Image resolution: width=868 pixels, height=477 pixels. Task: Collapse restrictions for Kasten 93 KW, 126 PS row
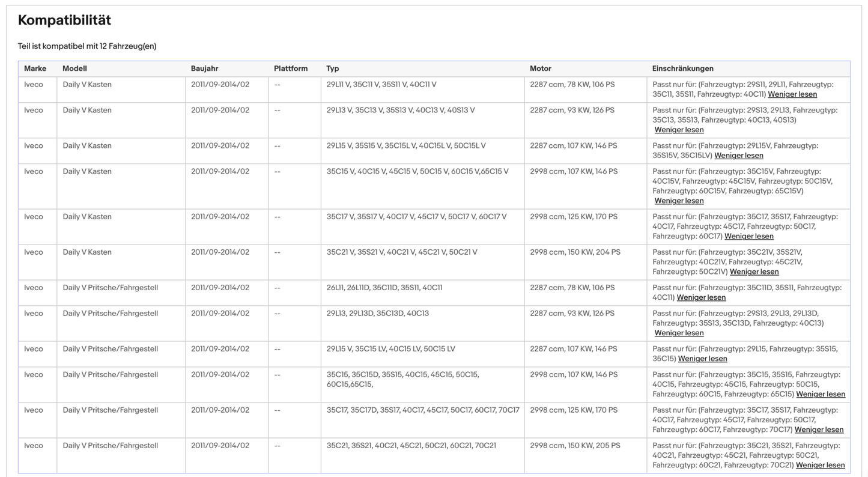pyautogui.click(x=679, y=130)
